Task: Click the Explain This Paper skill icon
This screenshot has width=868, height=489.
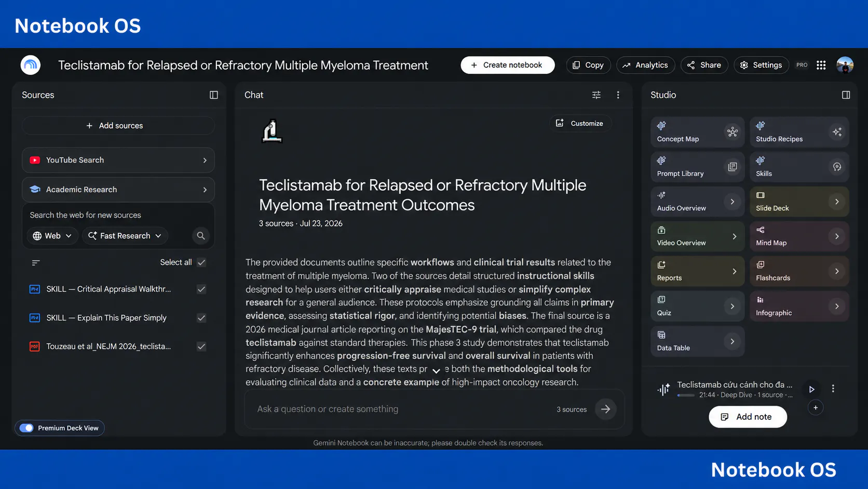Action: coord(35,318)
